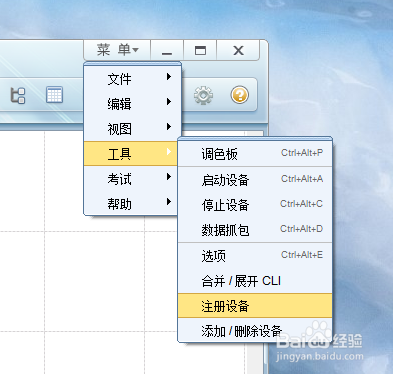The width and height of the screenshot is (393, 374).
Task: Open the 考试 submenu
Action: point(131,179)
